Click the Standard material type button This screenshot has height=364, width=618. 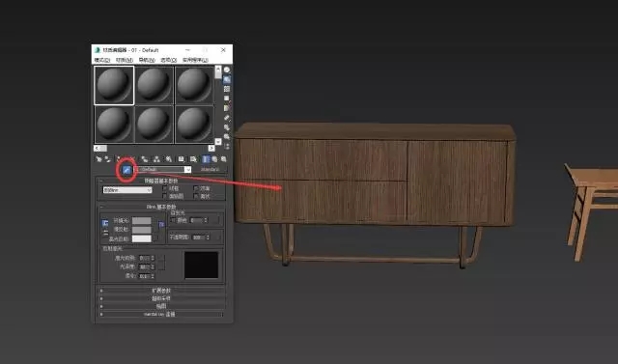[x=211, y=169]
